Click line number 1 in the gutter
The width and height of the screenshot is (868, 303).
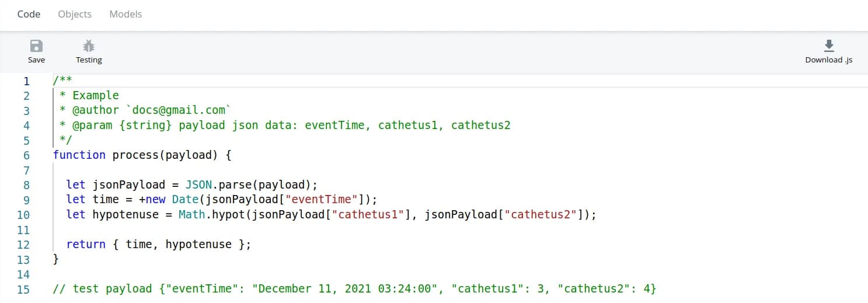(26, 81)
